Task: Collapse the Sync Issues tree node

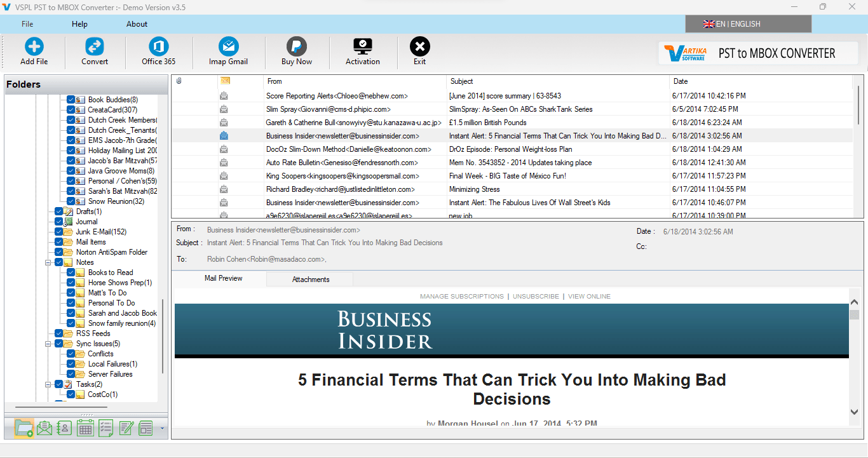Action: [48, 344]
